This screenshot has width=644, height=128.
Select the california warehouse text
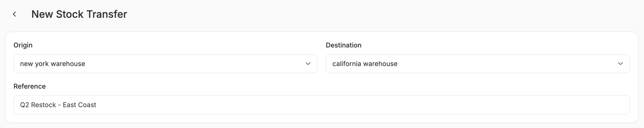tap(365, 64)
